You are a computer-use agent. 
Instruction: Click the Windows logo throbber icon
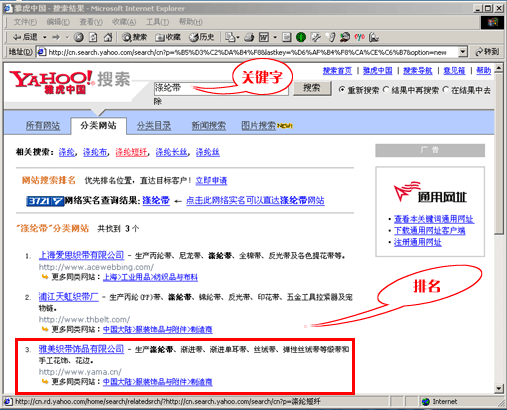492,23
